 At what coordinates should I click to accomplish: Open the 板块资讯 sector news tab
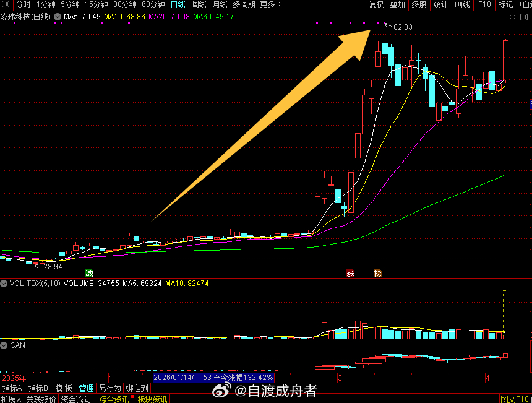[152, 399]
